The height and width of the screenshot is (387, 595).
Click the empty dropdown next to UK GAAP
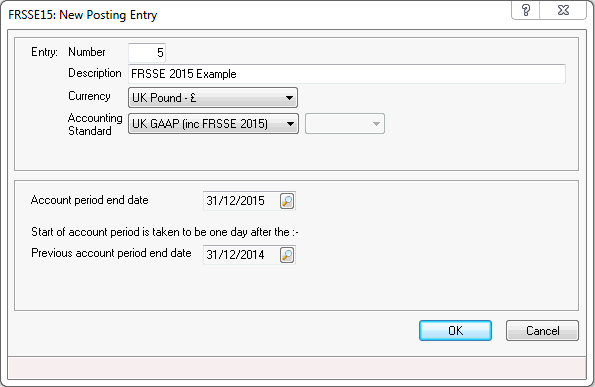345,124
